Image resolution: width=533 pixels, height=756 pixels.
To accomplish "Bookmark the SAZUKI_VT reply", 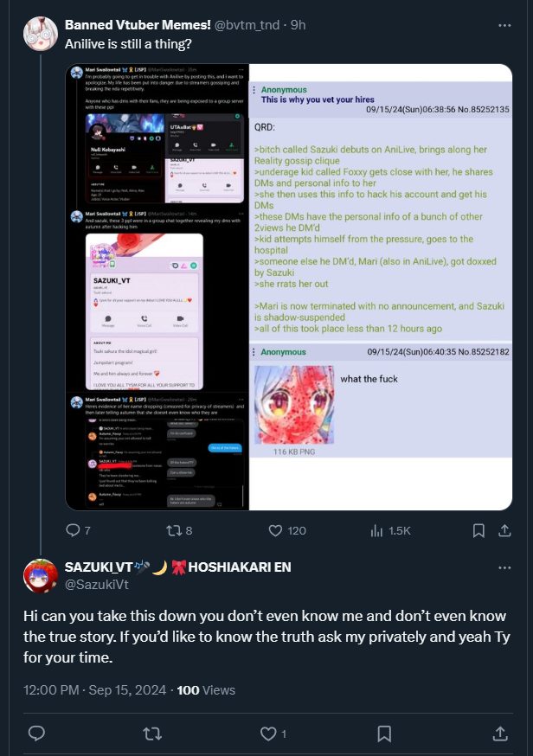I will tap(384, 734).
